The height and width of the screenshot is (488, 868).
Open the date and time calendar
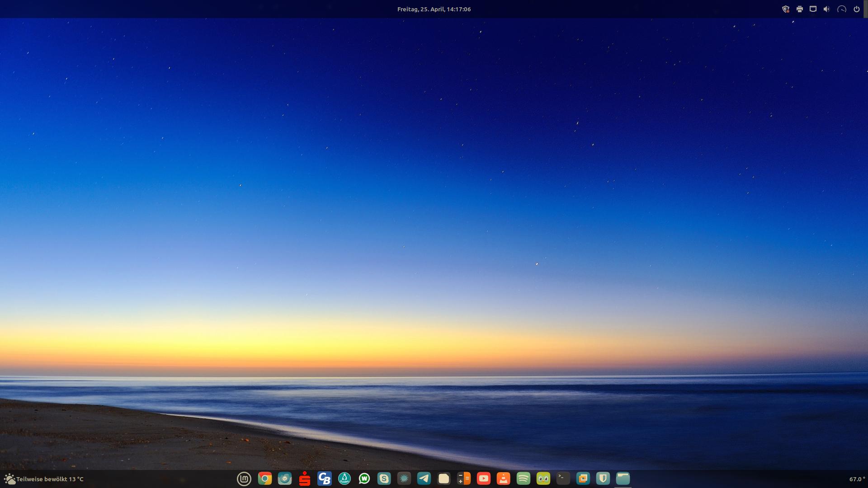pos(434,9)
